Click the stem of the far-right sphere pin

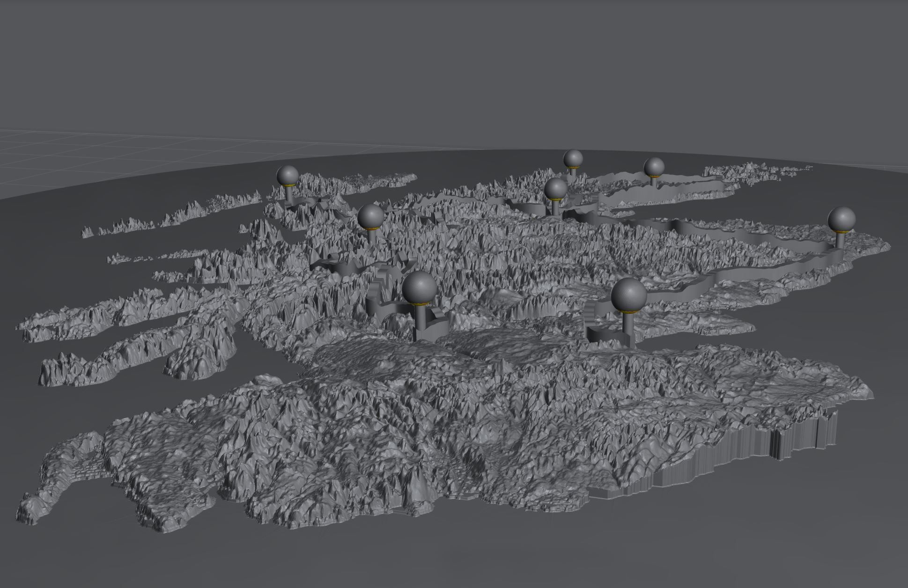coord(841,240)
